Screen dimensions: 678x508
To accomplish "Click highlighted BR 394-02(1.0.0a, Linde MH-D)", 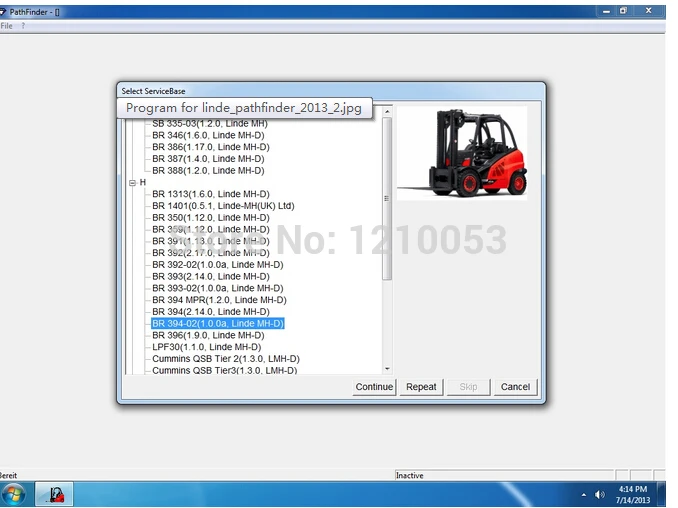I will (x=217, y=323).
